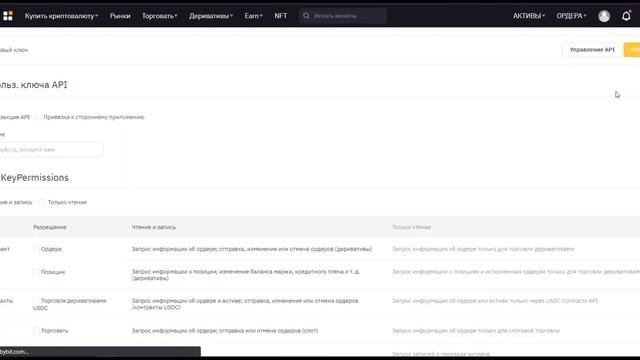The width and height of the screenshot is (640, 360).
Task: Open the NFT menu item
Action: 280,16
